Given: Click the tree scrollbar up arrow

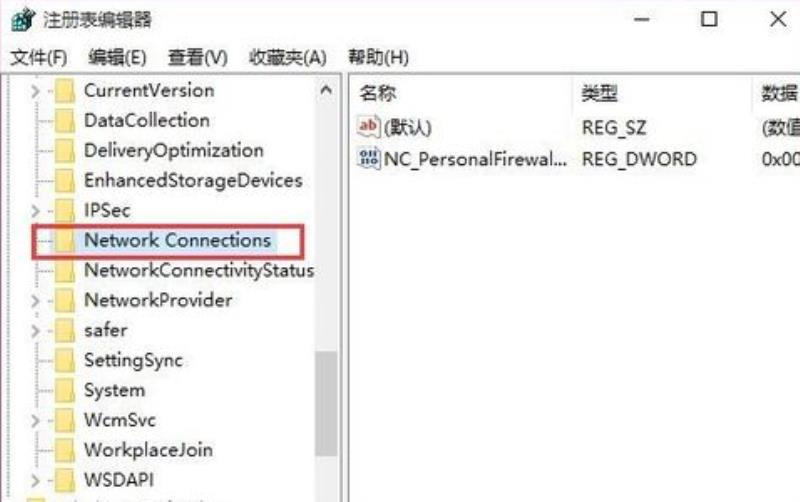Looking at the screenshot, I should 326,91.
